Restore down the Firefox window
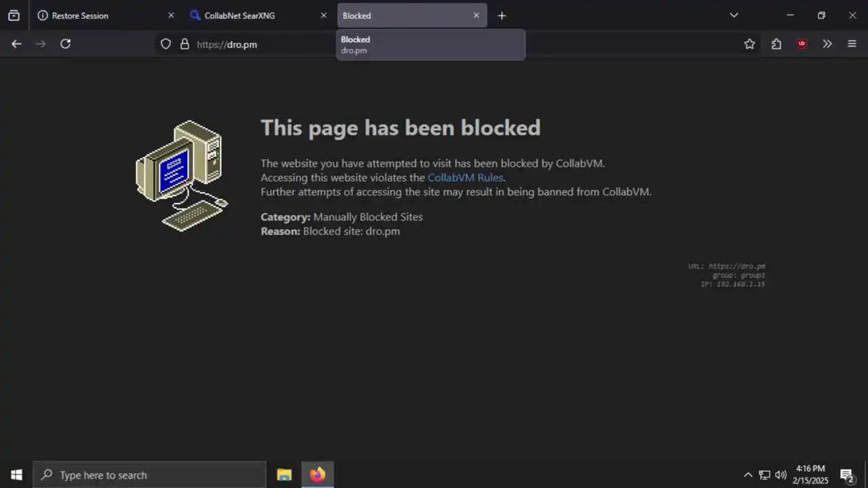 pos(821,15)
